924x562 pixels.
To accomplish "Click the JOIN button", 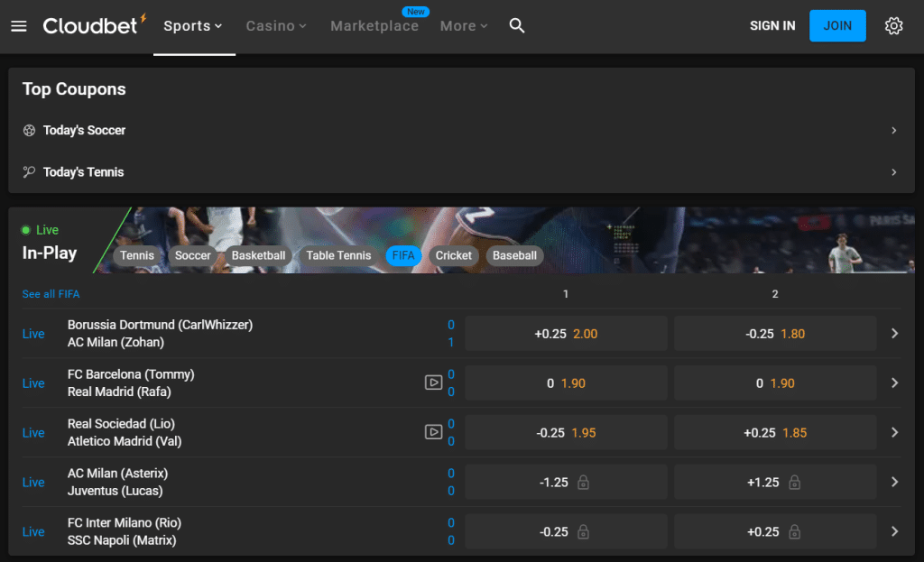I will [837, 26].
